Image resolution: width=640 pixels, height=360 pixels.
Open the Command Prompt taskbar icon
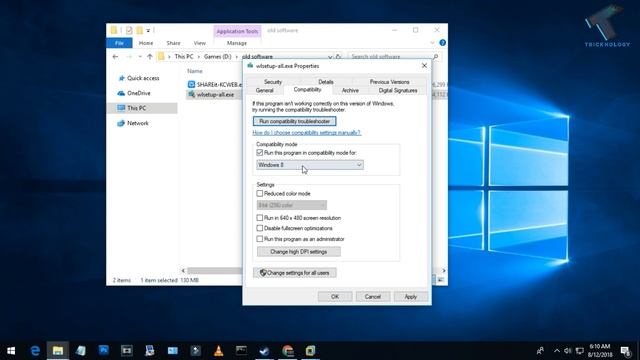[x=241, y=350]
